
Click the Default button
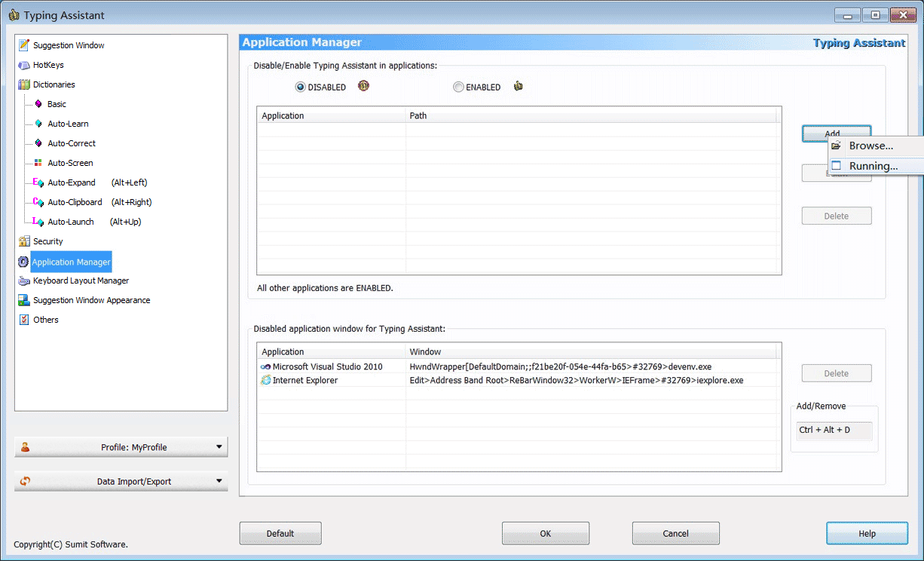tap(280, 533)
